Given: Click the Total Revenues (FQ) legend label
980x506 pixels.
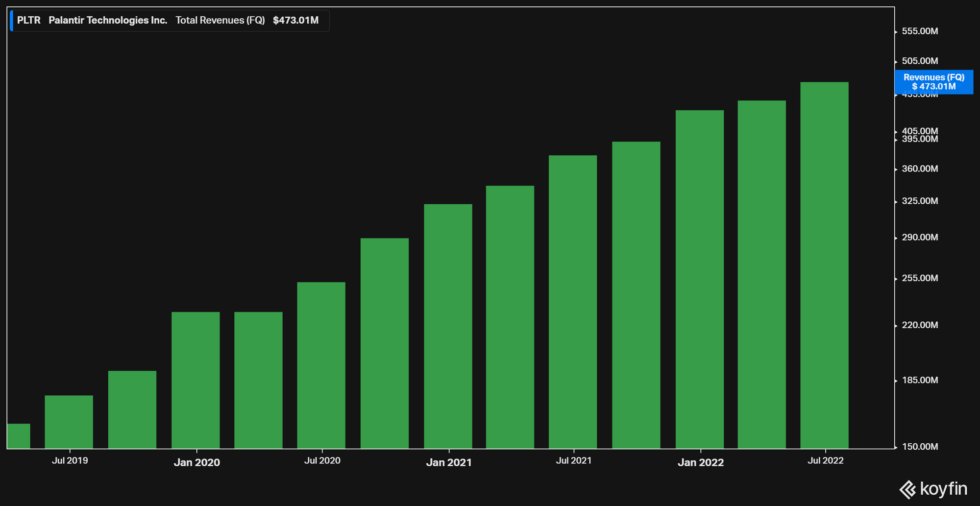Looking at the screenshot, I should (220, 21).
